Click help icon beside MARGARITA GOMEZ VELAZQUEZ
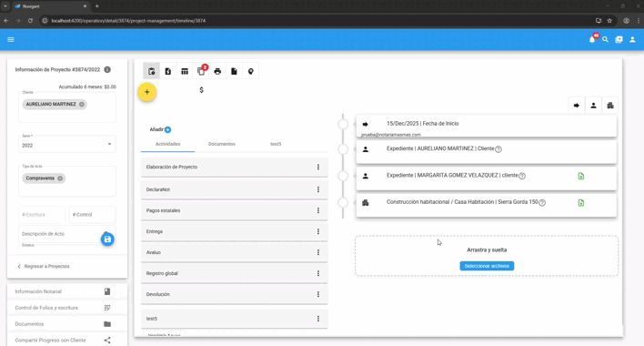This screenshot has width=644, height=346. point(522,176)
